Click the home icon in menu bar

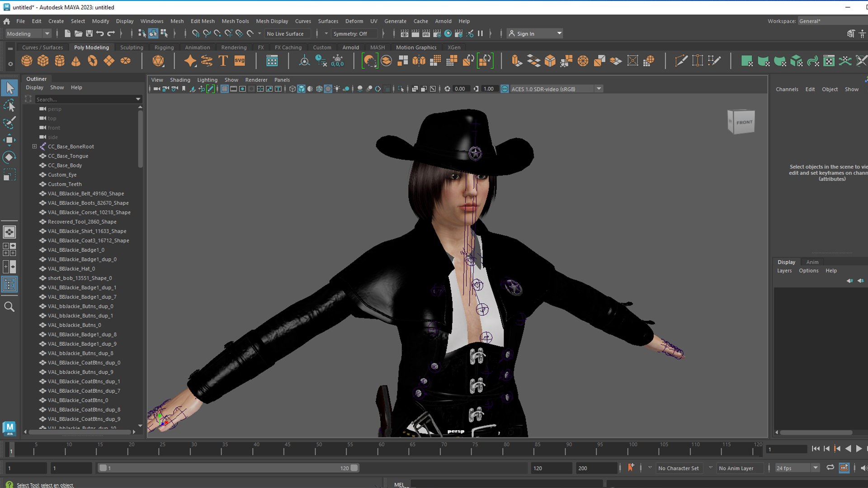click(x=6, y=21)
